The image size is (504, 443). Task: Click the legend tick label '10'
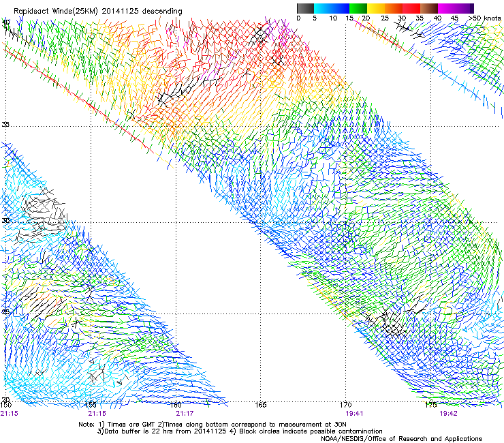pyautogui.click(x=333, y=18)
